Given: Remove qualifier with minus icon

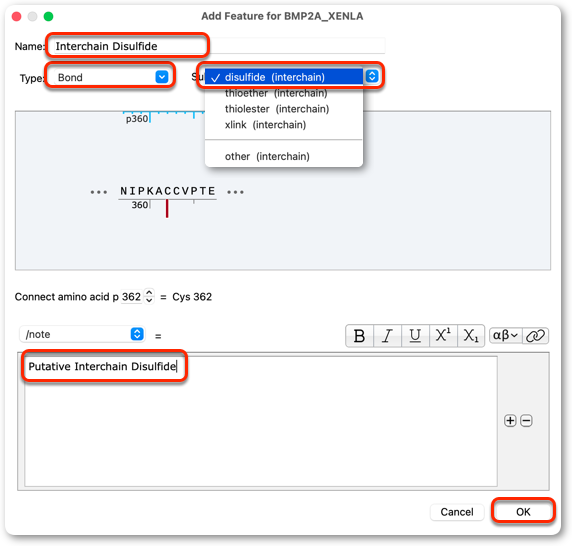Looking at the screenshot, I should [526, 421].
